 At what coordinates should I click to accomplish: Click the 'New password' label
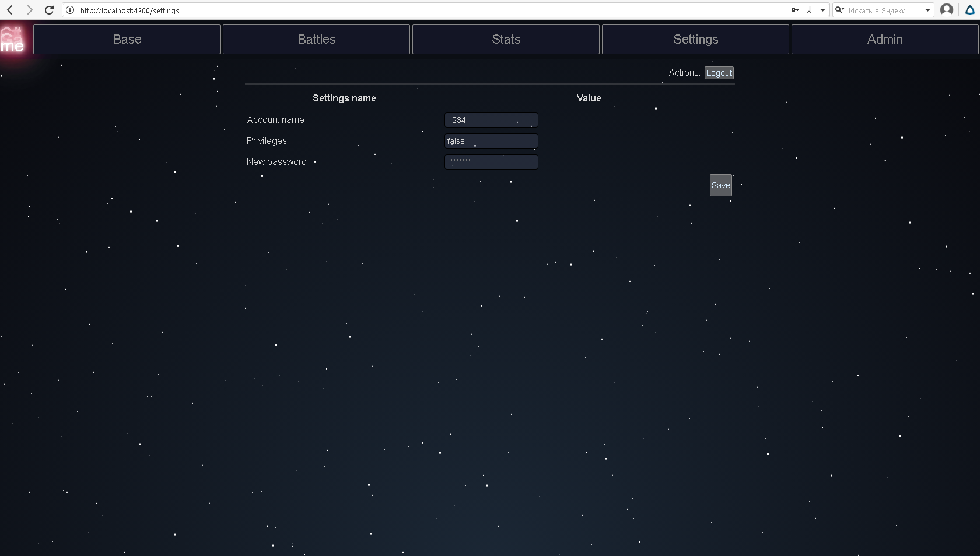[x=276, y=161]
